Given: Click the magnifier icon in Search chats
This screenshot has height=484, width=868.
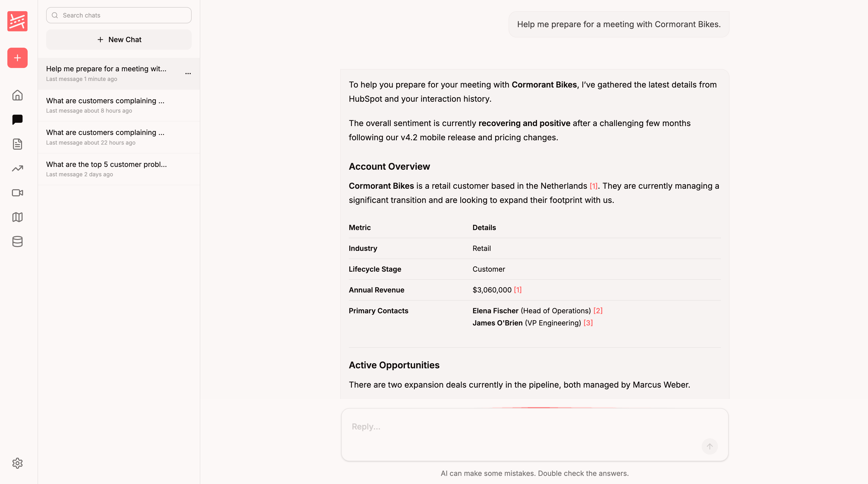Looking at the screenshot, I should pos(55,15).
